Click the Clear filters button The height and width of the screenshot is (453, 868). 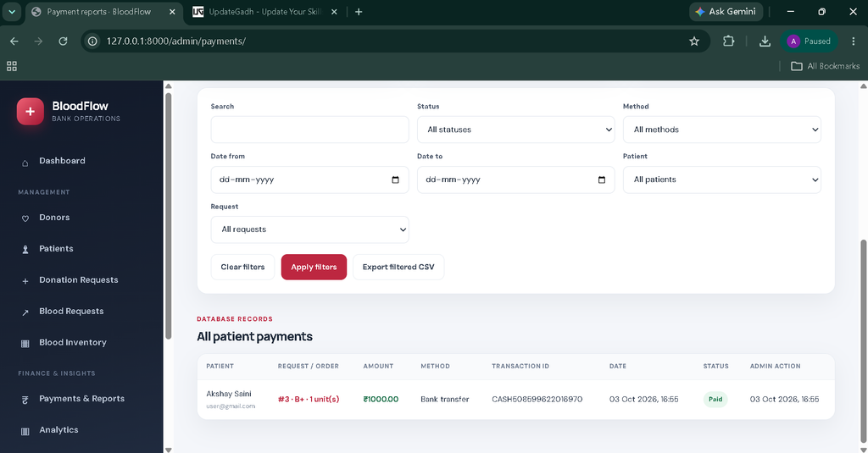click(242, 268)
